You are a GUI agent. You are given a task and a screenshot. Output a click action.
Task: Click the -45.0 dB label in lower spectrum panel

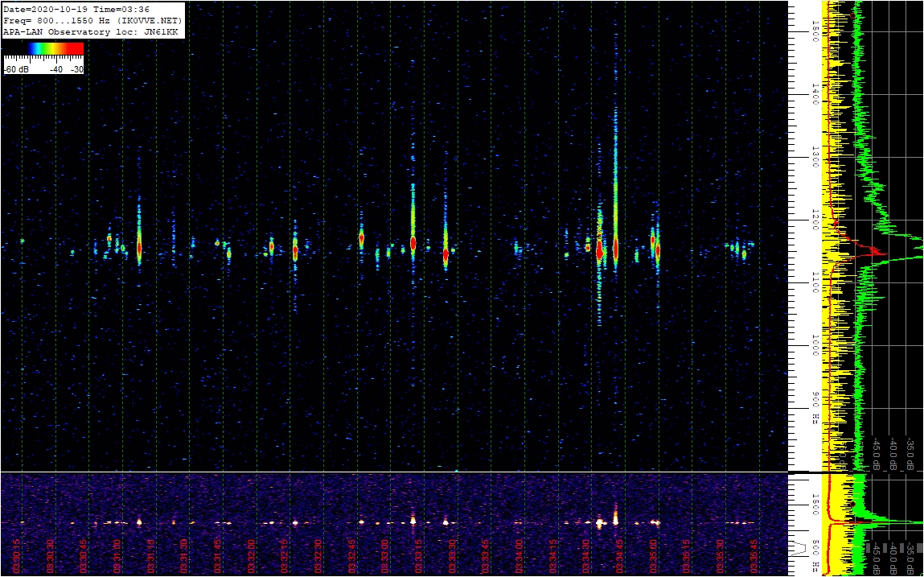point(877,557)
